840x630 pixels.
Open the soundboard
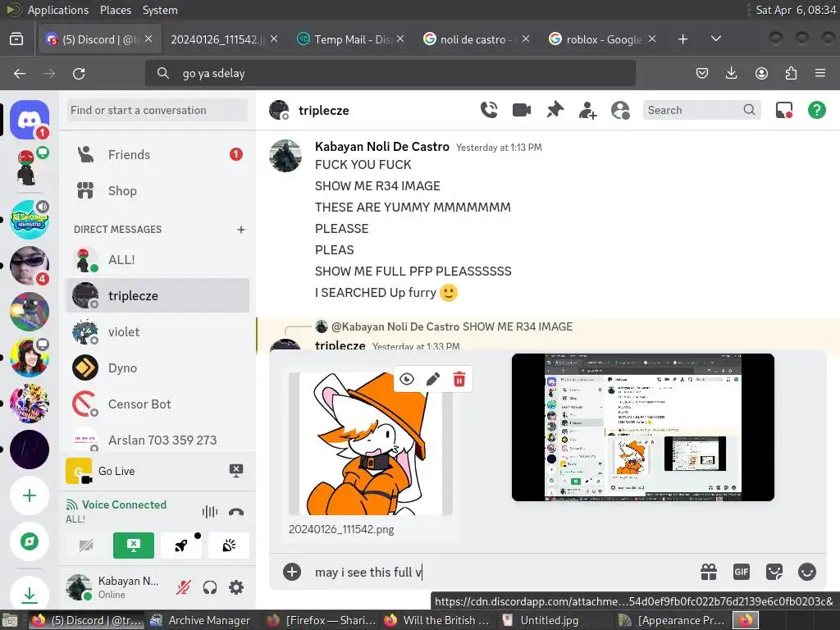tap(229, 546)
